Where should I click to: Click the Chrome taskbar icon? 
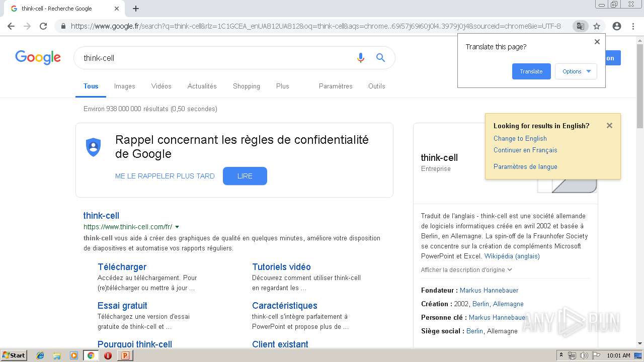click(x=91, y=355)
